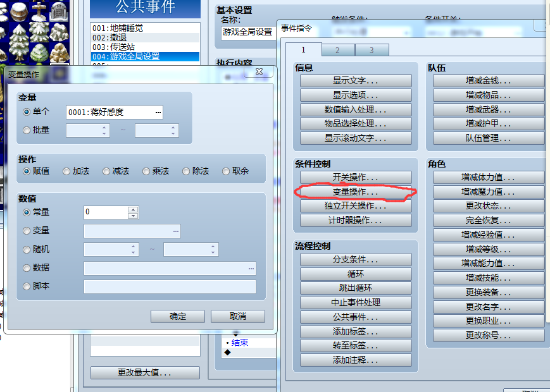Image resolution: width=550 pixels, height=392 pixels.
Task: Click the 显示选项... command button
Action: 356,95
